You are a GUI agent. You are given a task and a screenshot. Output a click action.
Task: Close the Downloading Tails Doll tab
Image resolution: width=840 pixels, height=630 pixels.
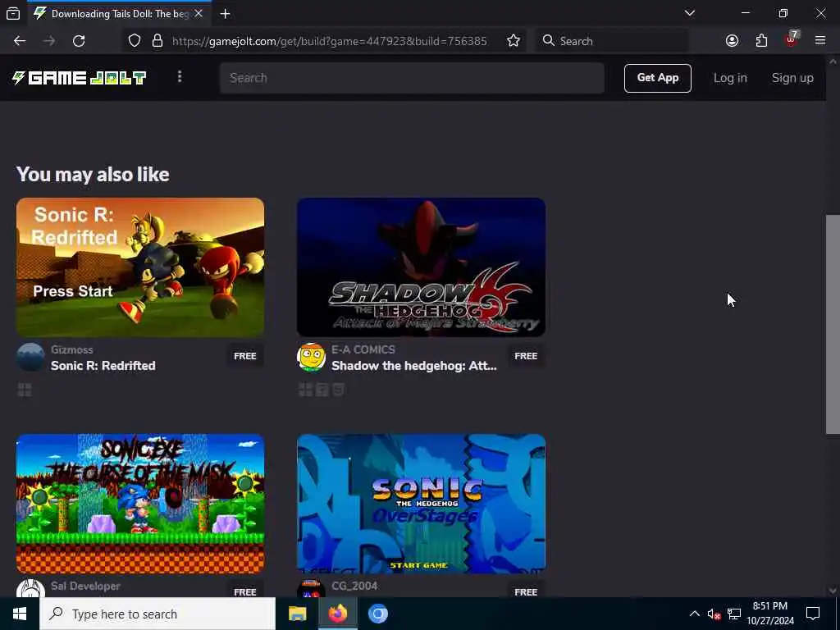(199, 13)
